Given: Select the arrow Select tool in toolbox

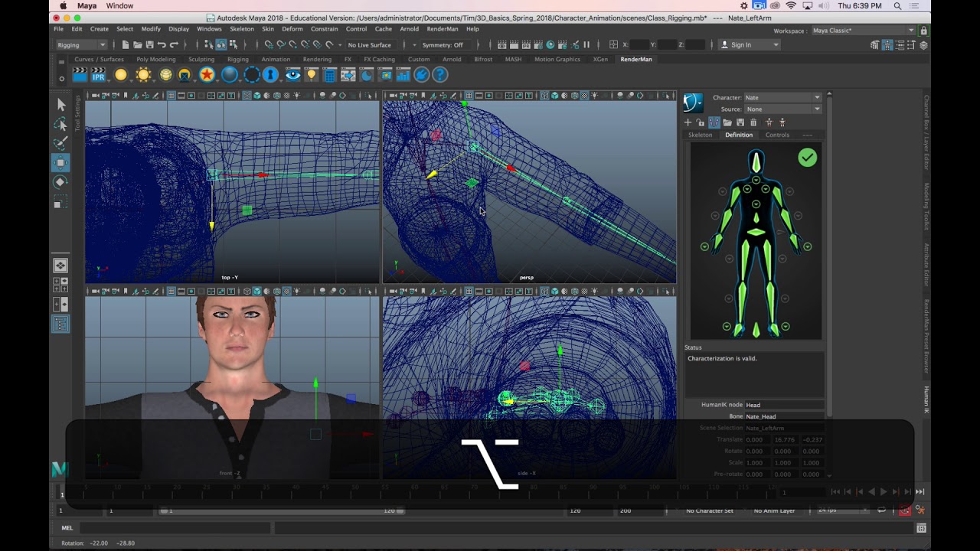Looking at the screenshot, I should tap(61, 105).
